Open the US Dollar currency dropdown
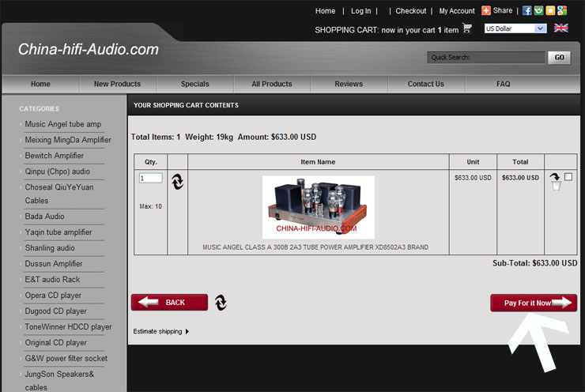 pyautogui.click(x=515, y=28)
